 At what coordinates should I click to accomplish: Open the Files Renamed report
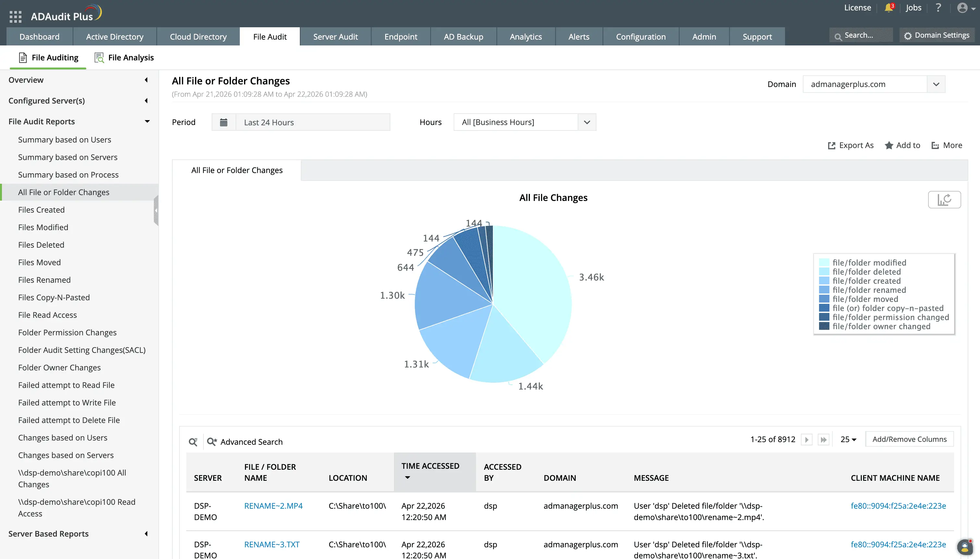point(44,280)
